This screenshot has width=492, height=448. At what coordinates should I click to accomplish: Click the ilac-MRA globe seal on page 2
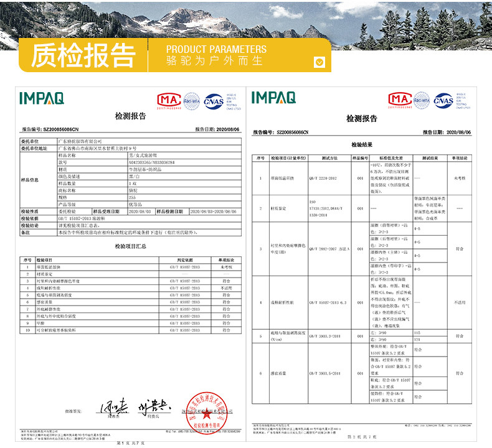click(422, 100)
